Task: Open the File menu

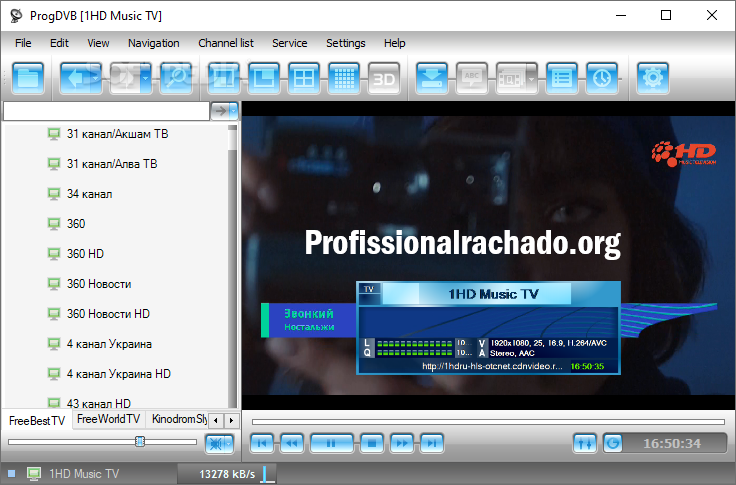Action: [x=23, y=43]
